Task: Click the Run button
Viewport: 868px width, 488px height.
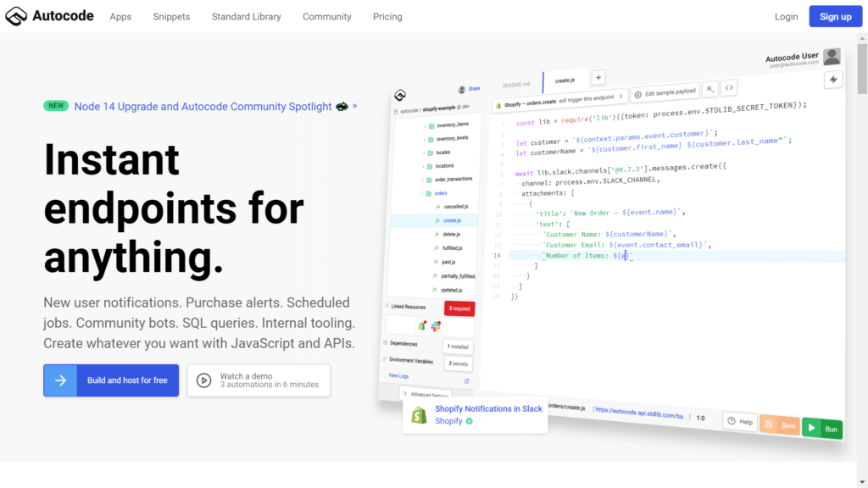Action: (x=822, y=428)
